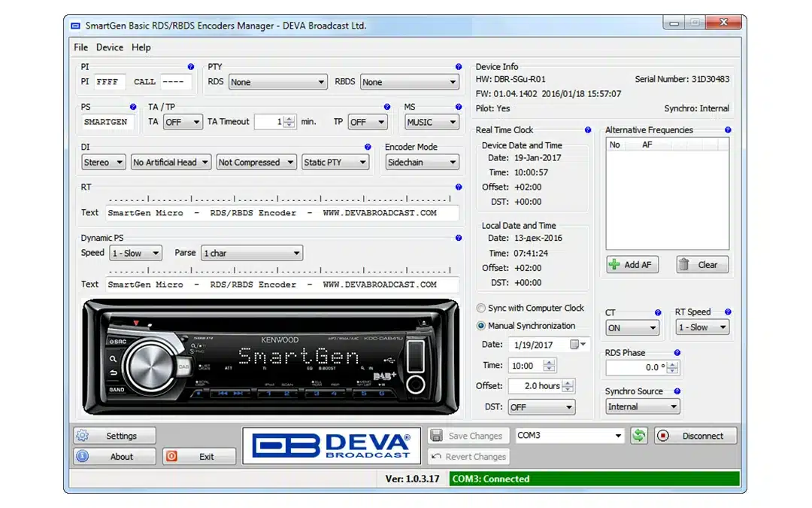Click the PS section help icon
The height and width of the screenshot is (508, 812).
[x=133, y=107]
